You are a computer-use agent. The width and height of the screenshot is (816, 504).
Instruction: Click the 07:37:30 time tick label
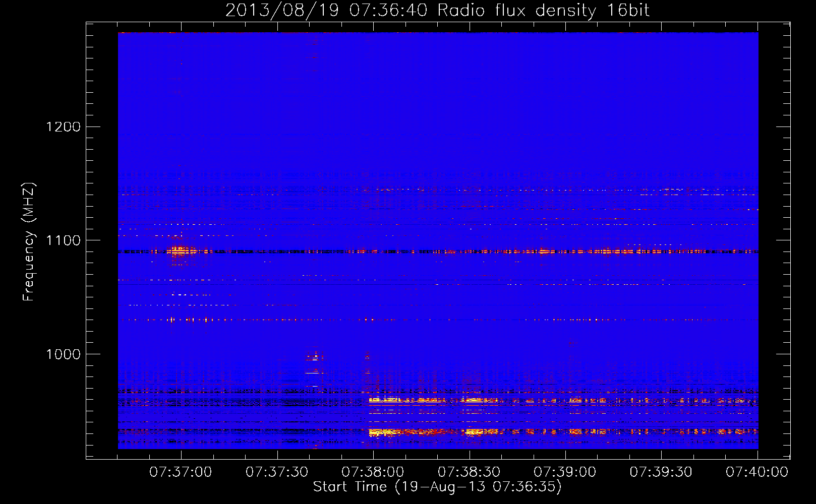click(277, 472)
